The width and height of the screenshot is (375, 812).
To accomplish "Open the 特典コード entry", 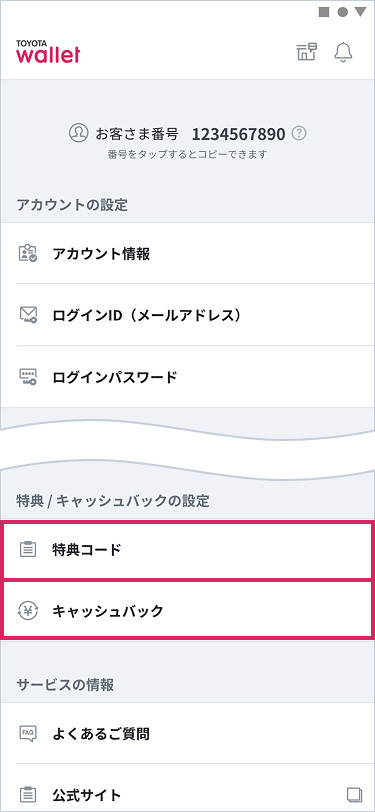I will click(x=188, y=550).
